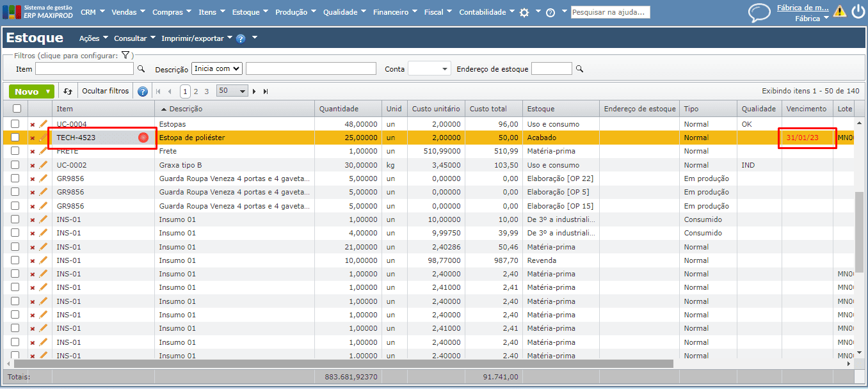Open the settings gear icon
The width and height of the screenshot is (868, 389).
[524, 12]
